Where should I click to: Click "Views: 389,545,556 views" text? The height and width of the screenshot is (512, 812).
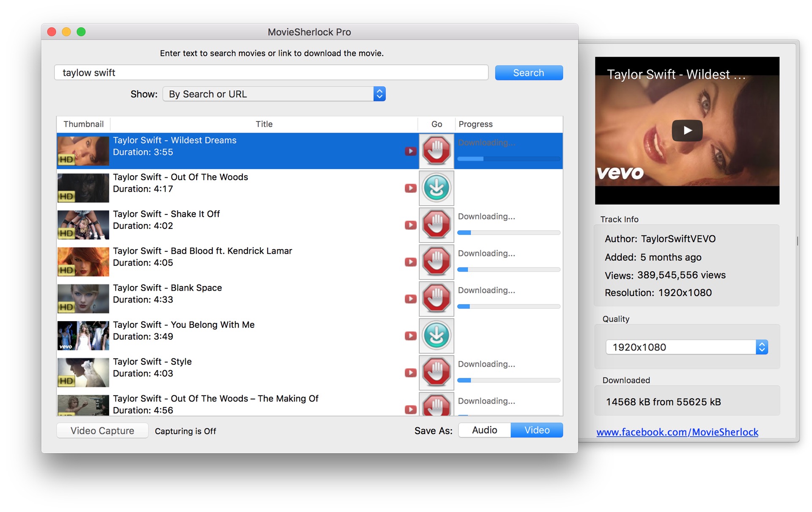coord(665,275)
